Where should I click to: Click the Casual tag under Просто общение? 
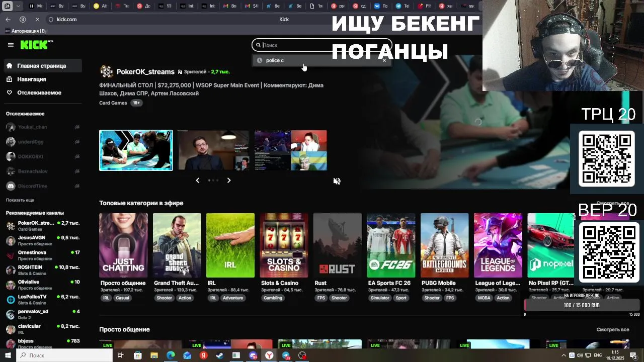(122, 298)
